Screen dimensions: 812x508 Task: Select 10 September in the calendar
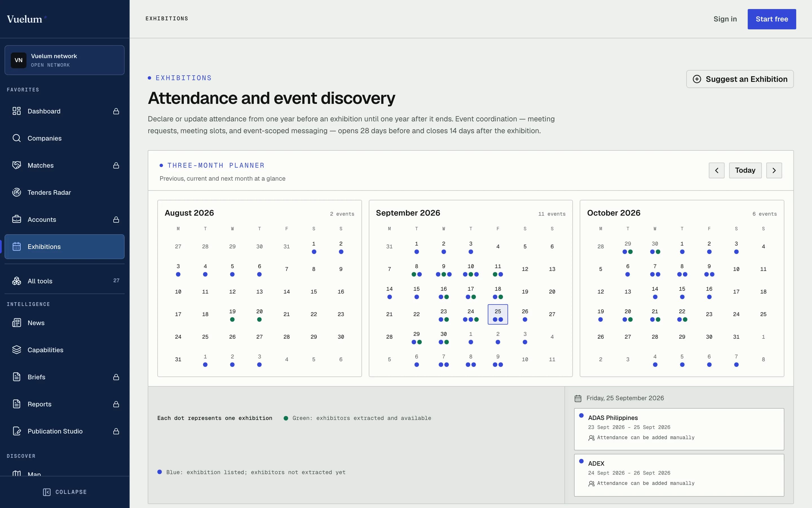point(471,270)
